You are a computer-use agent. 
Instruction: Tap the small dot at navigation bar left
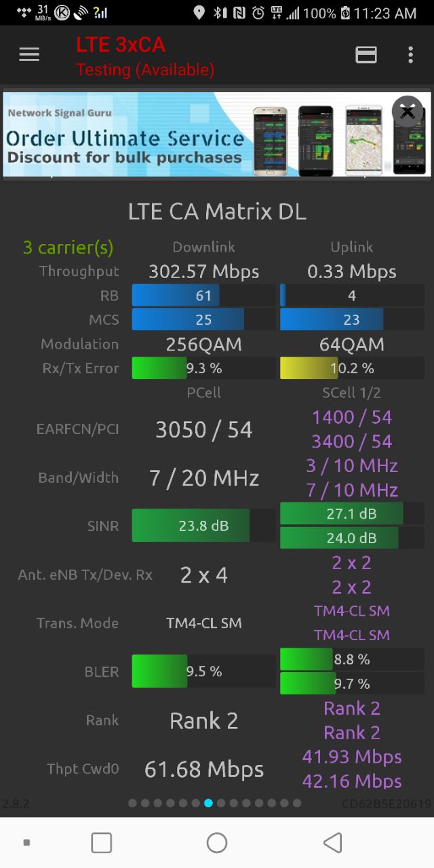(x=26, y=843)
